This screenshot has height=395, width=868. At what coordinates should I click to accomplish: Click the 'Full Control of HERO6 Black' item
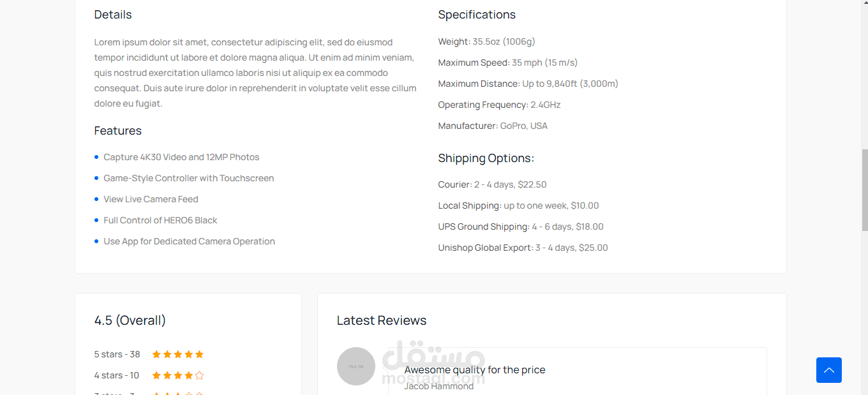tap(160, 220)
